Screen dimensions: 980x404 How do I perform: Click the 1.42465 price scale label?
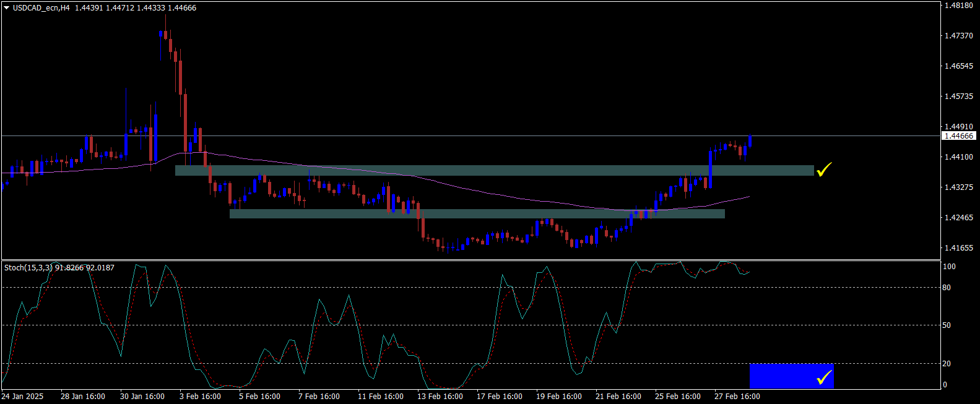click(x=958, y=218)
